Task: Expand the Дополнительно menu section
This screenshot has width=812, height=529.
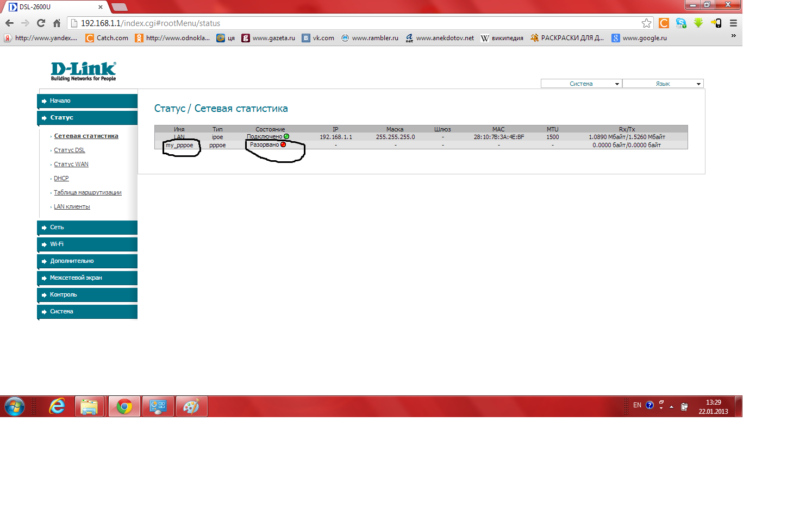Action: tap(88, 261)
